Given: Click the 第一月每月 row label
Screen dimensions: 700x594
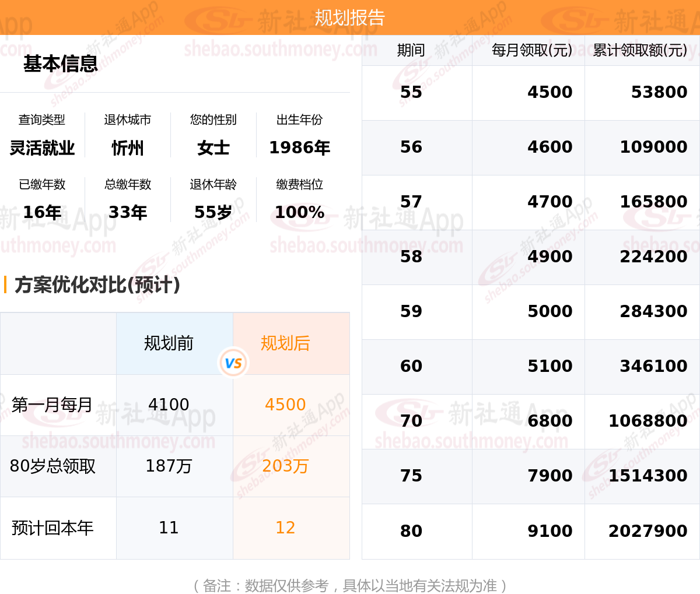Looking at the screenshot, I should [52, 405].
